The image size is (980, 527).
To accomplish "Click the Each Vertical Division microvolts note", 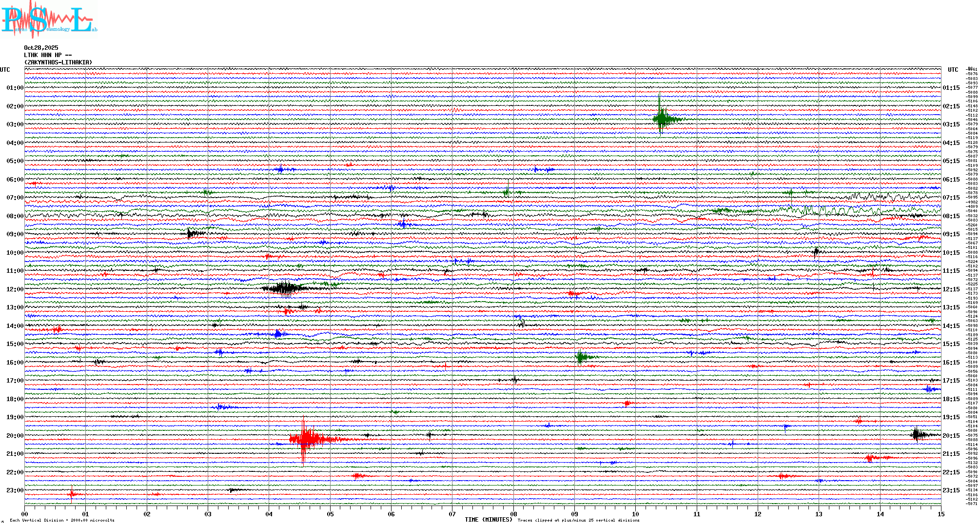I will [x=62, y=520].
